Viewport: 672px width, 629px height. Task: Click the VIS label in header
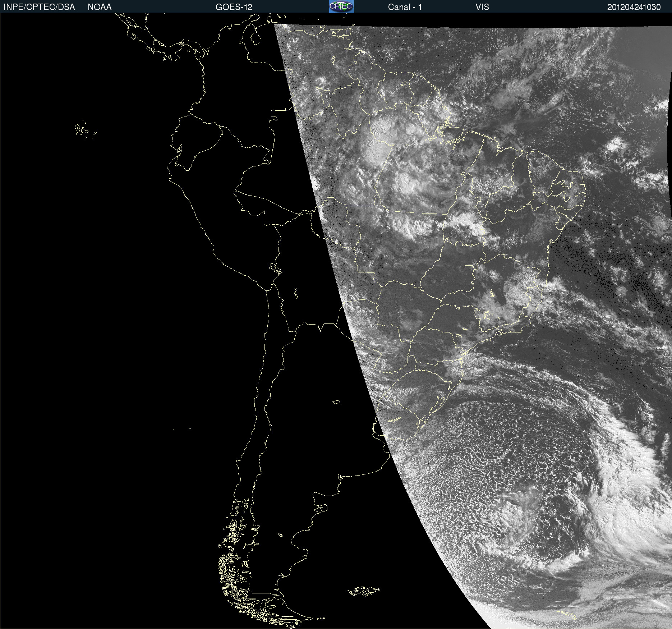click(482, 7)
